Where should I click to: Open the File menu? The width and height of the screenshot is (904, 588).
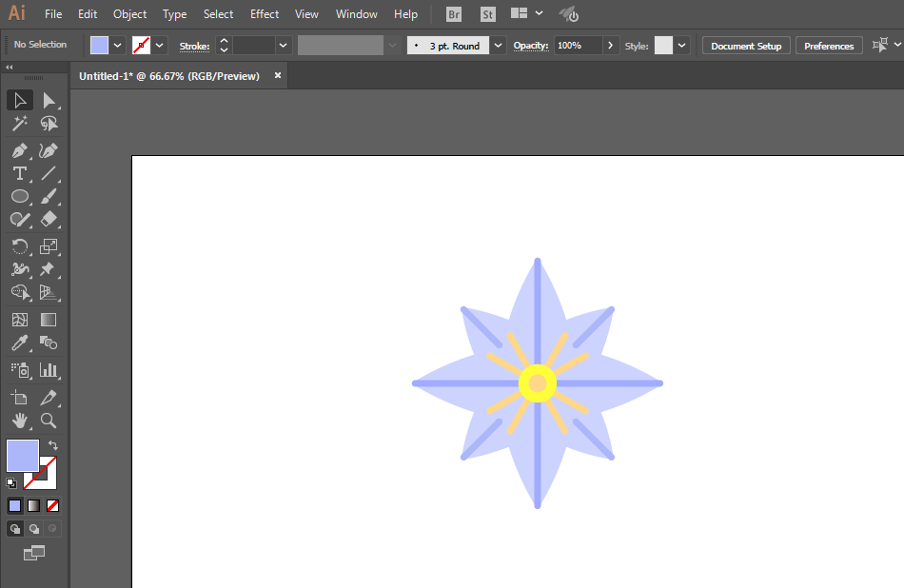(53, 14)
